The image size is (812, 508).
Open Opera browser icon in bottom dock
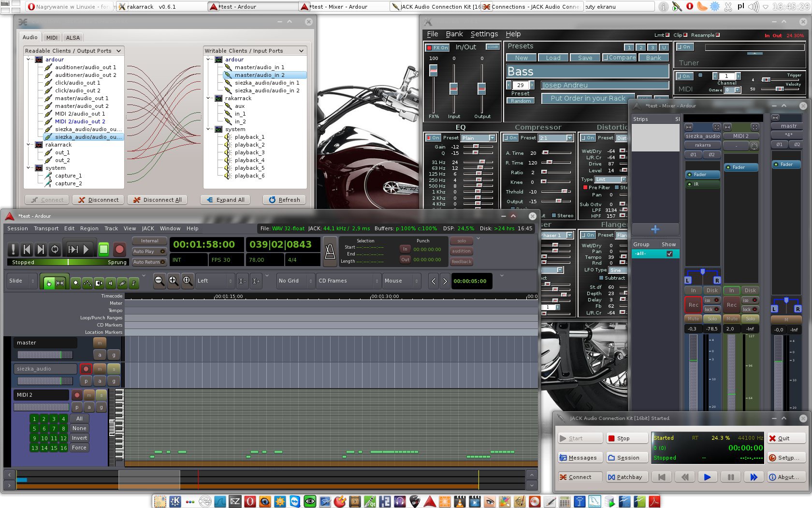[250, 502]
